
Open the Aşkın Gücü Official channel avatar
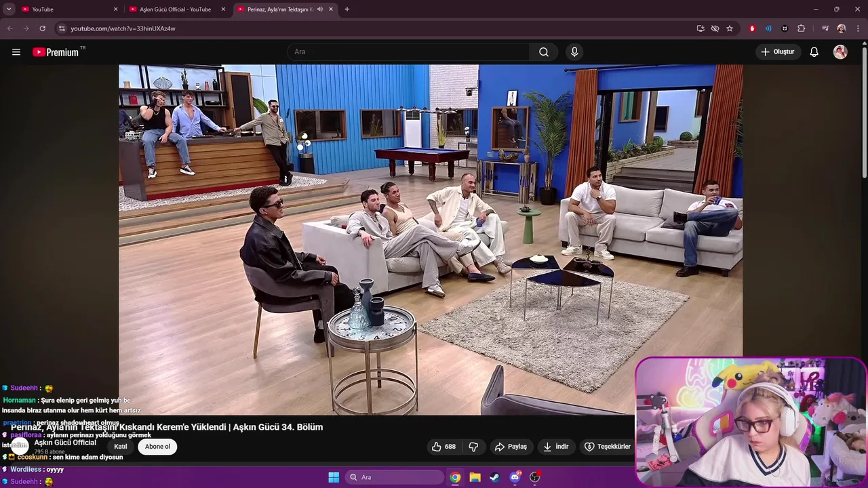pyautogui.click(x=19, y=446)
